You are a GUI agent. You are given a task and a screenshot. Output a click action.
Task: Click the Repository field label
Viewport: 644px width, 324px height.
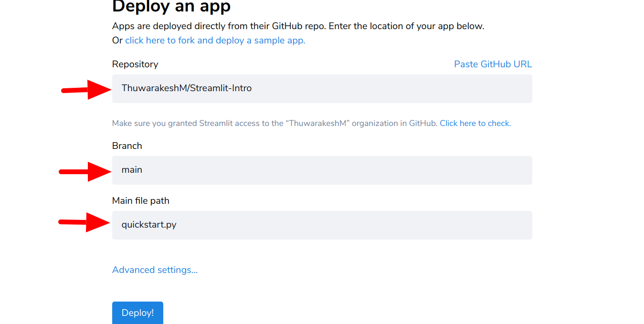(x=135, y=64)
